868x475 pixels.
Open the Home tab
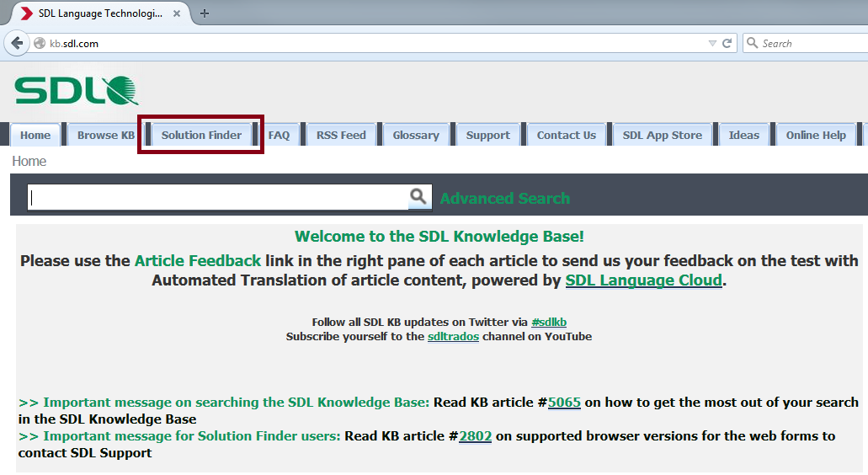35,135
